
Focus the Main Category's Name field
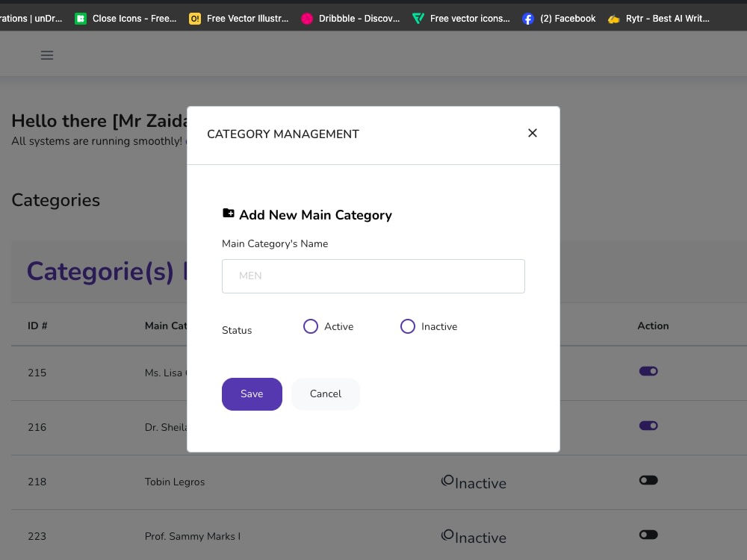point(373,276)
